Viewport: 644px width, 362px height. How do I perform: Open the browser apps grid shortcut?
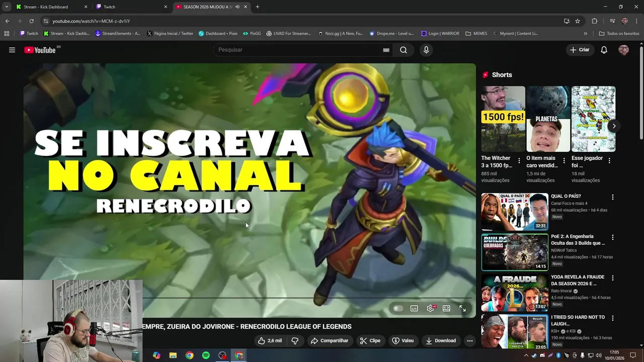[x=7, y=34]
